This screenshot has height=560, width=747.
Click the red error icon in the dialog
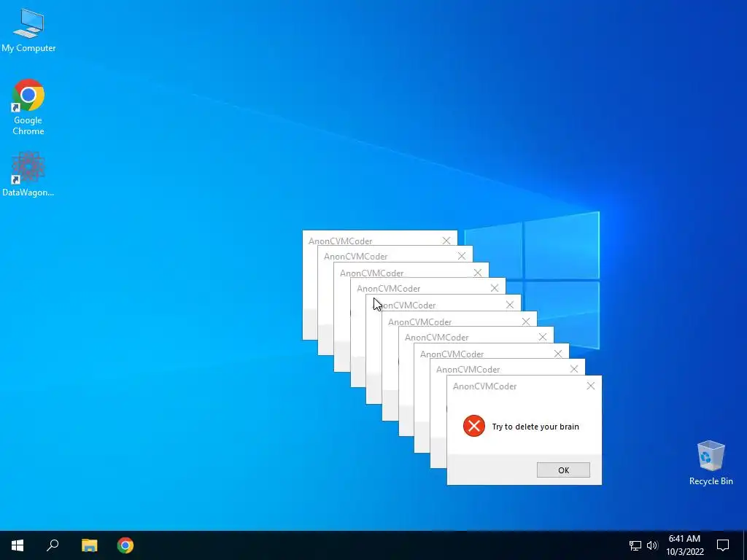tap(474, 426)
